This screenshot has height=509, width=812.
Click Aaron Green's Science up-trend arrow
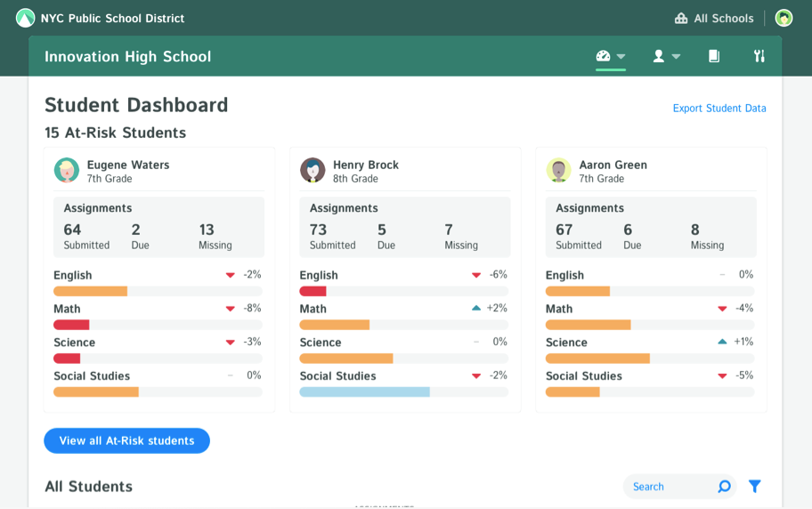click(722, 342)
